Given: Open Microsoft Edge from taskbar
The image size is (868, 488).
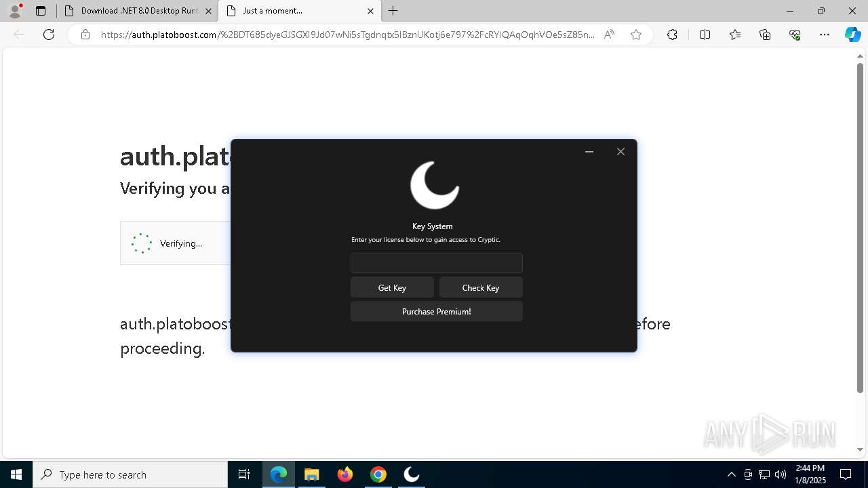Looking at the screenshot, I should (279, 474).
